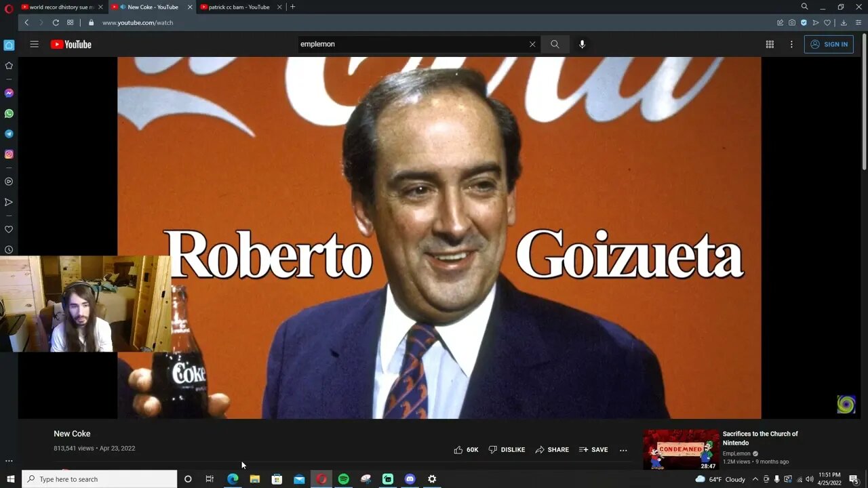868x488 pixels.
Task: Open Opera snapshot camera tool
Action: pos(792,22)
